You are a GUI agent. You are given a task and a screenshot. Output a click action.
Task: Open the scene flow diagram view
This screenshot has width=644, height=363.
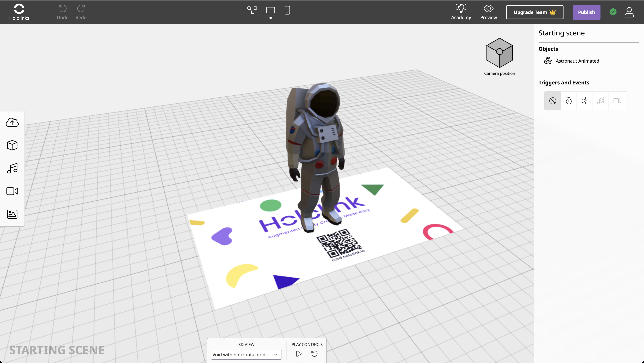(252, 10)
